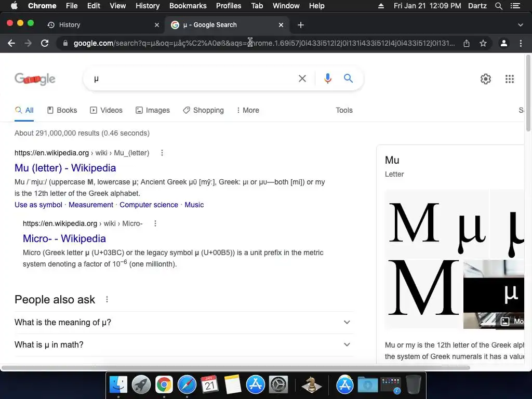Open the Google apps grid icon
Viewport: 532px width, 399px height.
(x=509, y=79)
